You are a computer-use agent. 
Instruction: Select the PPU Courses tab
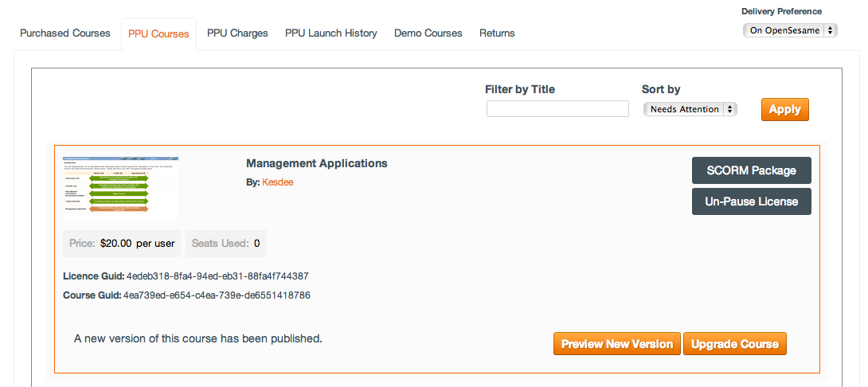[158, 34]
